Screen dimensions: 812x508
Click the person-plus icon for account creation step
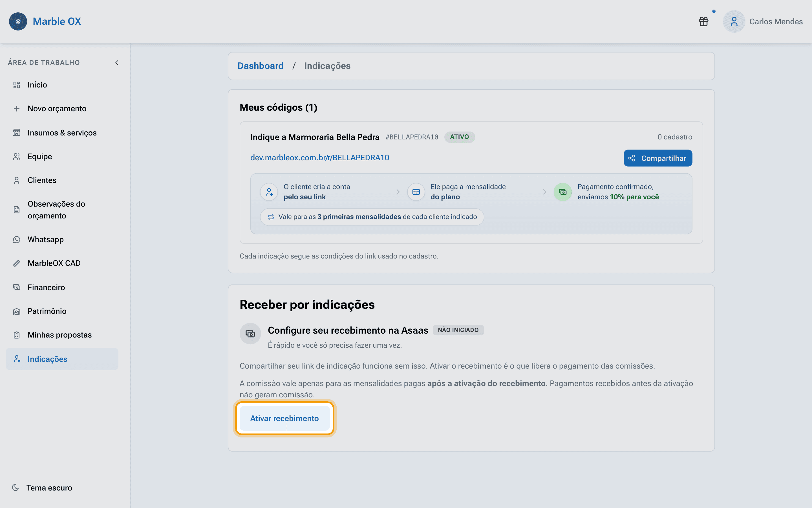(x=269, y=192)
